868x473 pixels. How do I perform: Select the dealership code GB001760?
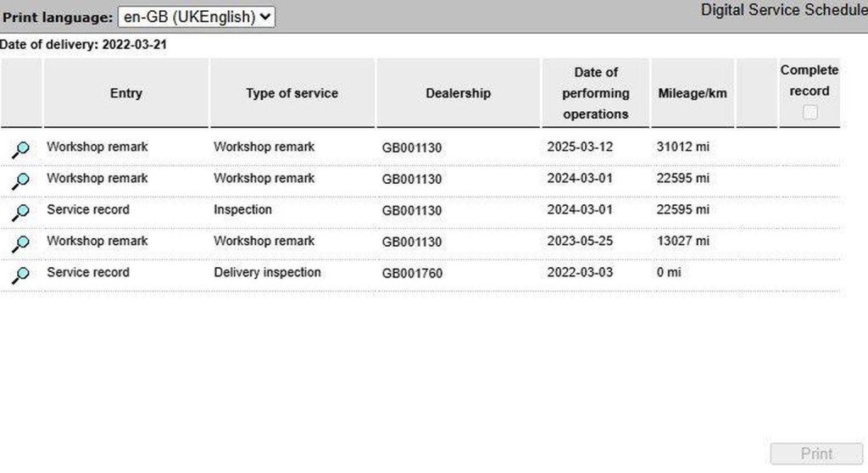(x=412, y=273)
